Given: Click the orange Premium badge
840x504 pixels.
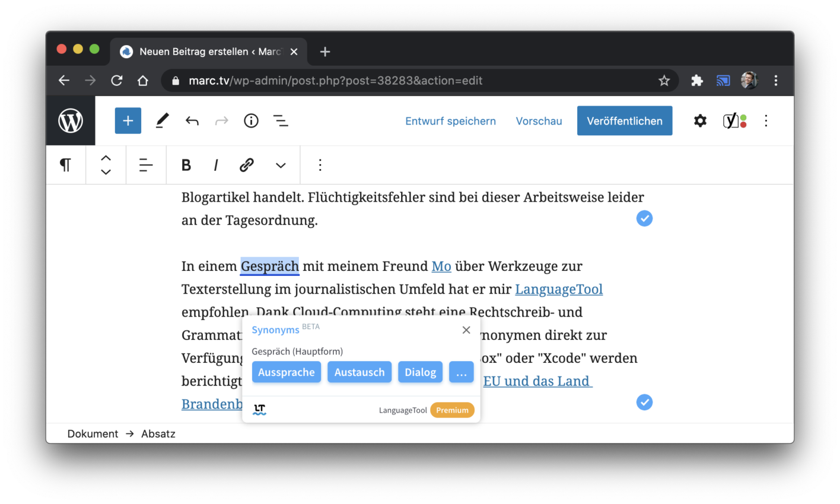Looking at the screenshot, I should 452,409.
